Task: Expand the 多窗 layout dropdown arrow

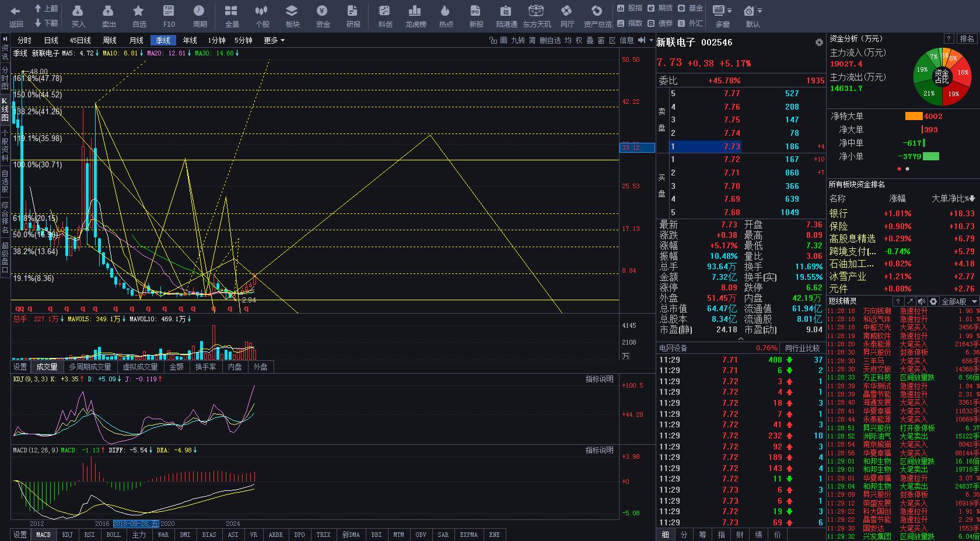Action: coord(729,10)
